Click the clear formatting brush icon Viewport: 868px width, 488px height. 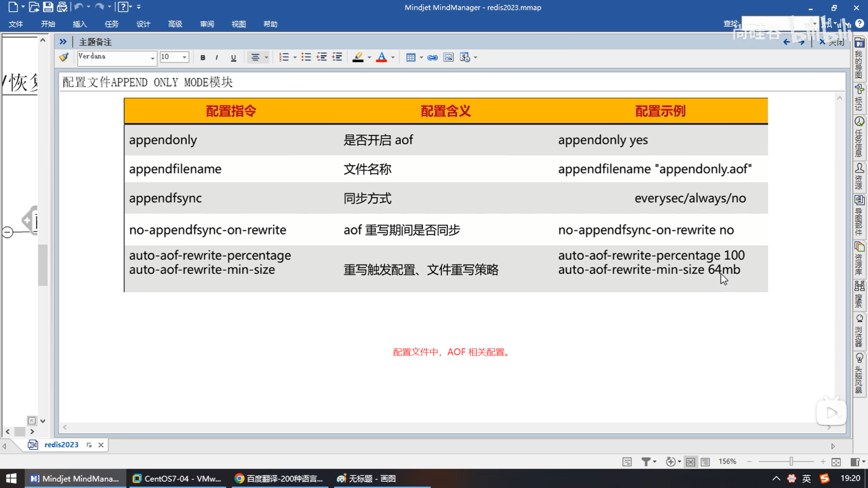64,57
